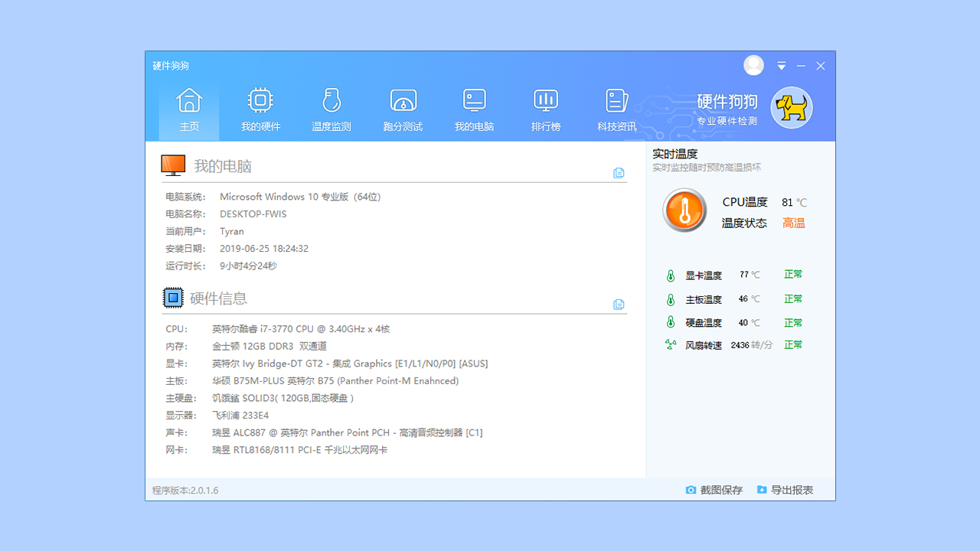Select the 主页 home icon
The height and width of the screenshot is (551, 980).
point(188,100)
